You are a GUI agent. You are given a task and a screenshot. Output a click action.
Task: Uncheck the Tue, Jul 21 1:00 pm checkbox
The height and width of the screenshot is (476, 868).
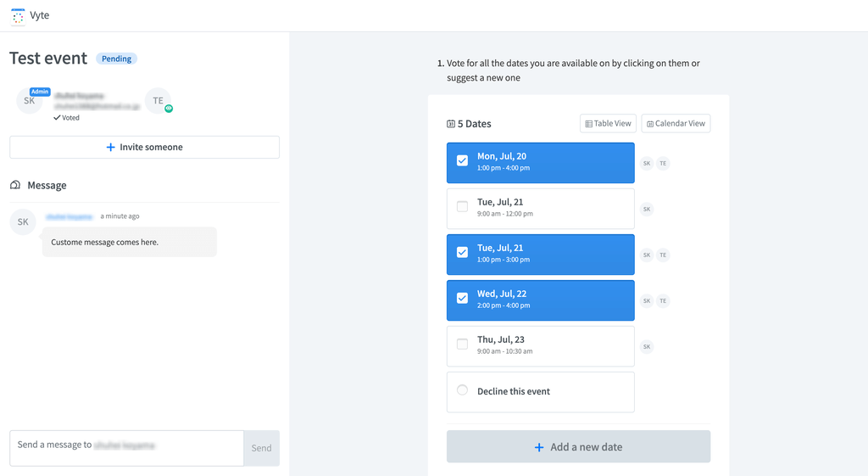point(462,252)
